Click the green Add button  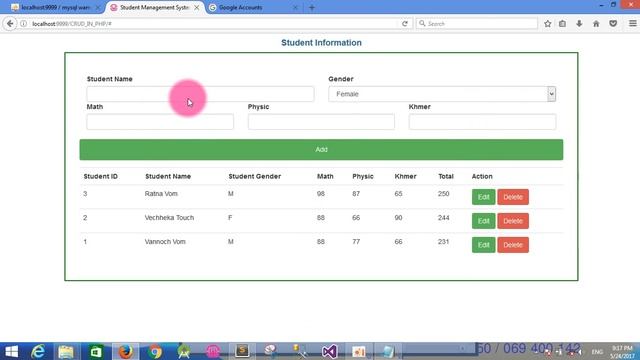coord(321,149)
